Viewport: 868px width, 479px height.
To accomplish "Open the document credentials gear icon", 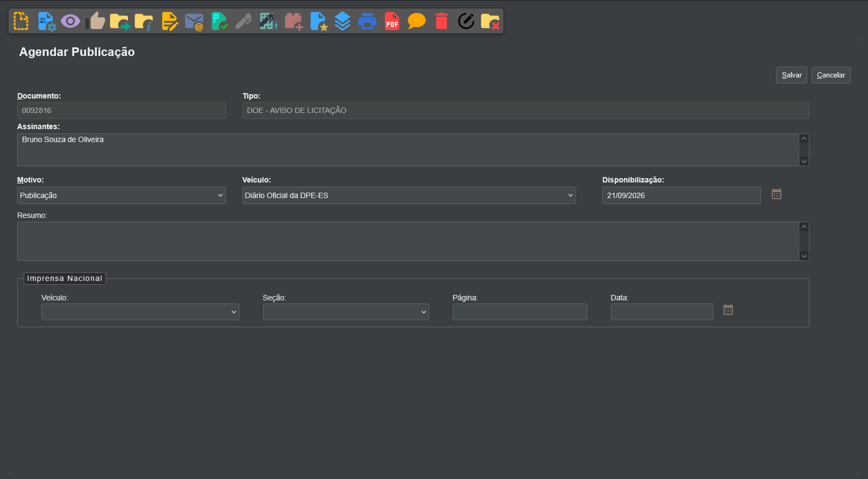I will [x=46, y=21].
